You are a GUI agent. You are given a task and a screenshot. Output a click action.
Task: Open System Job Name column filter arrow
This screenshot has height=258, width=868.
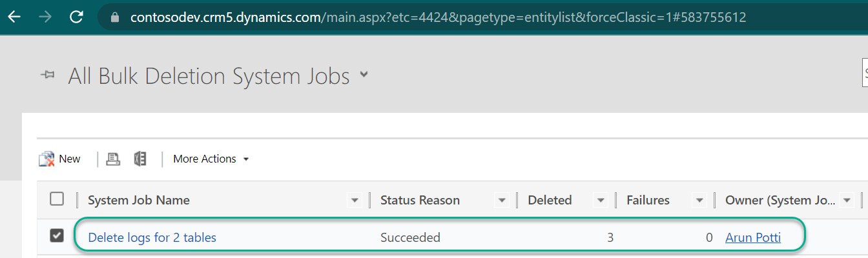point(355,201)
